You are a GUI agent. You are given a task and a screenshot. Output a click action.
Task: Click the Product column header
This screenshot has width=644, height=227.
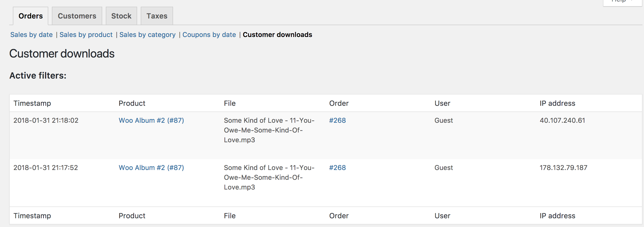pos(132,103)
